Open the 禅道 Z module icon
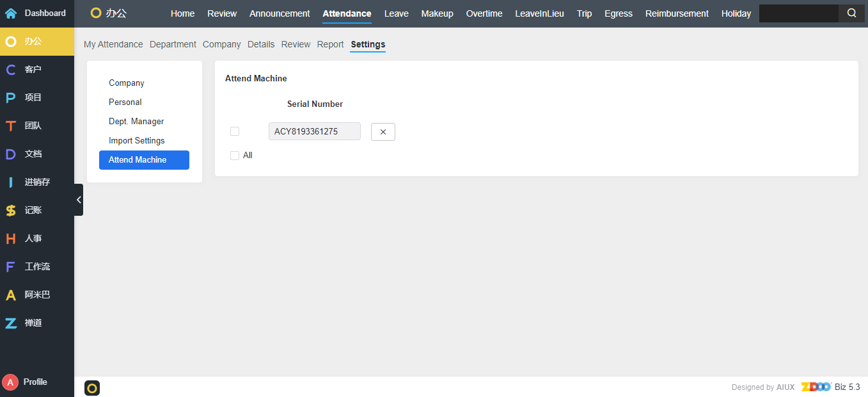Screen dimensions: 868x397 click(x=11, y=323)
